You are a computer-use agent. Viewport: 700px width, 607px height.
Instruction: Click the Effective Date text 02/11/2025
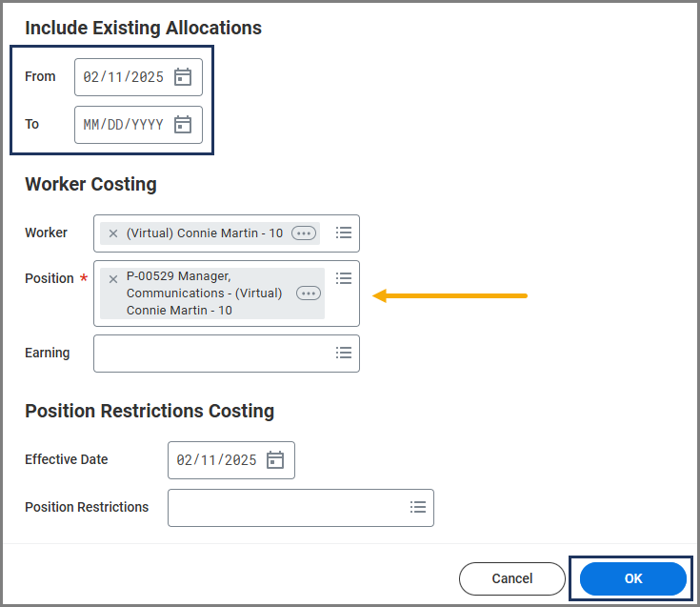point(216,460)
